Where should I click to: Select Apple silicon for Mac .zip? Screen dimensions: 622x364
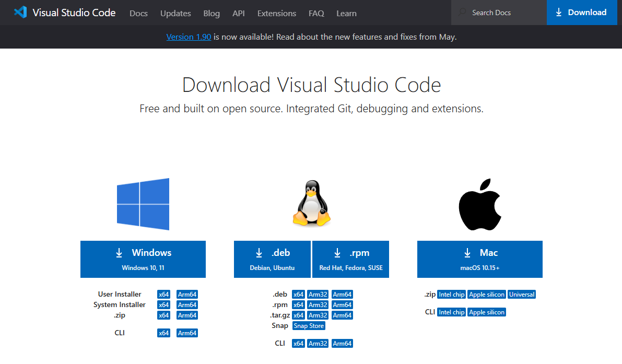[487, 294]
